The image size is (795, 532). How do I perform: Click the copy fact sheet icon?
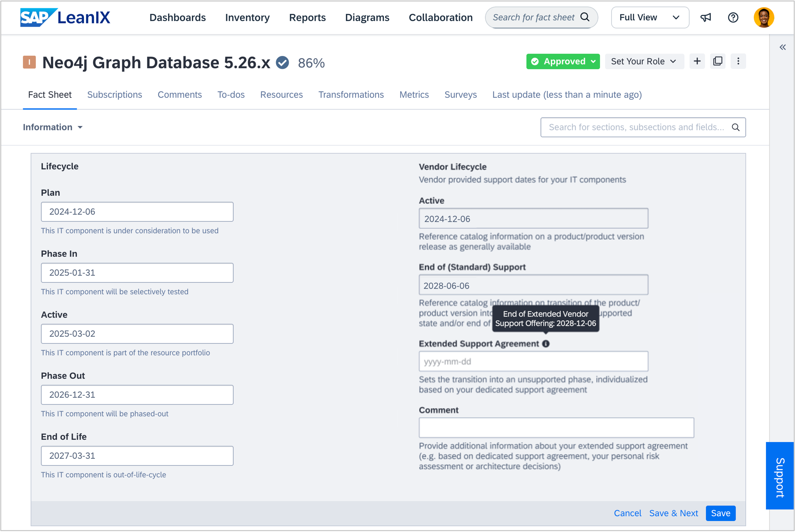[x=718, y=61]
